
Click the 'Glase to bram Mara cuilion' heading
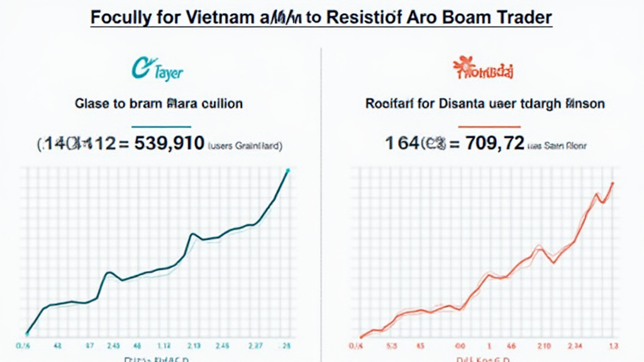click(158, 103)
